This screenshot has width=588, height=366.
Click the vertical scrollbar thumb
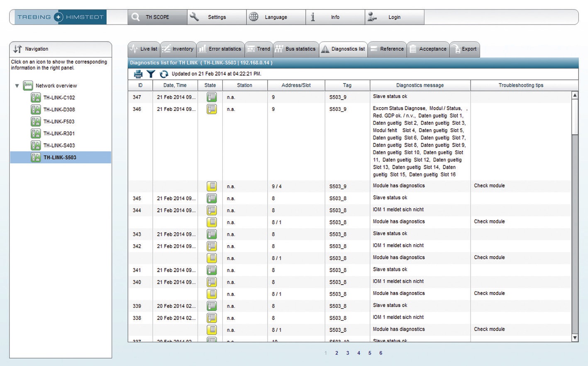(x=575, y=117)
